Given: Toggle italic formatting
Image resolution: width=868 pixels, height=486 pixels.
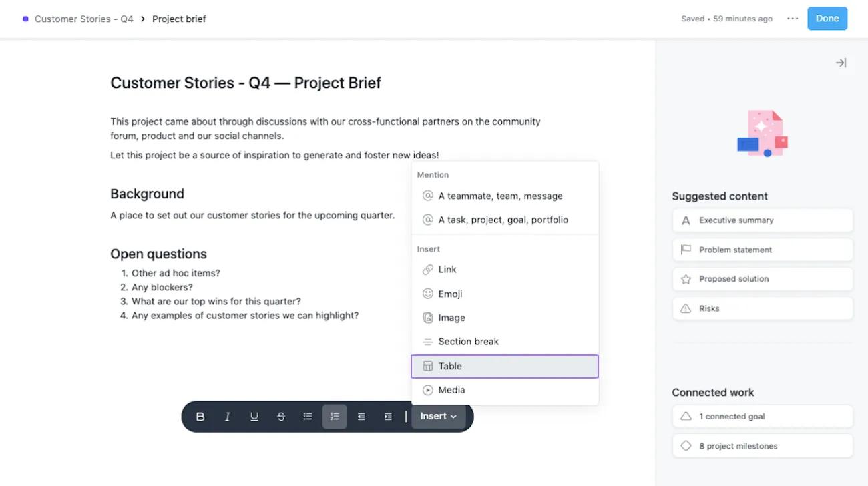Looking at the screenshot, I should 227,416.
